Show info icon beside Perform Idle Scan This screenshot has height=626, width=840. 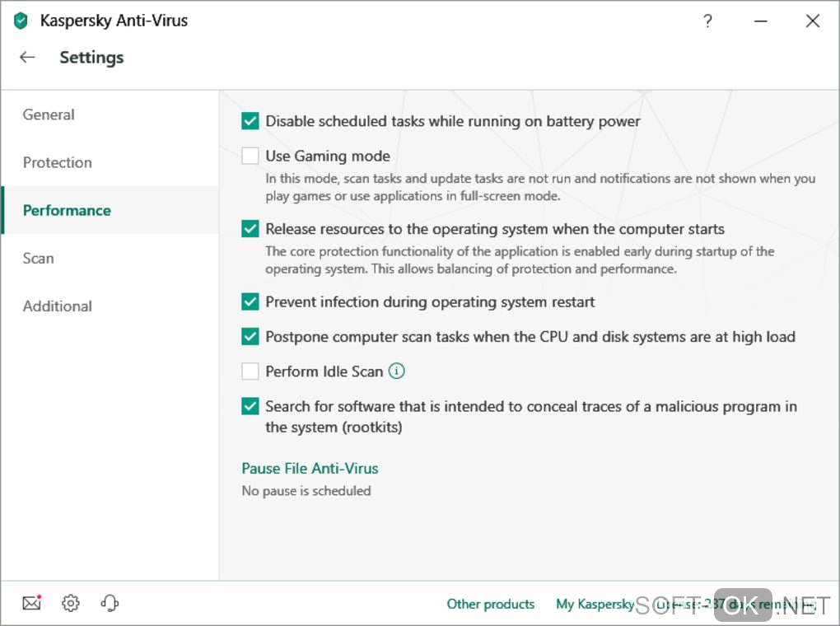397,371
